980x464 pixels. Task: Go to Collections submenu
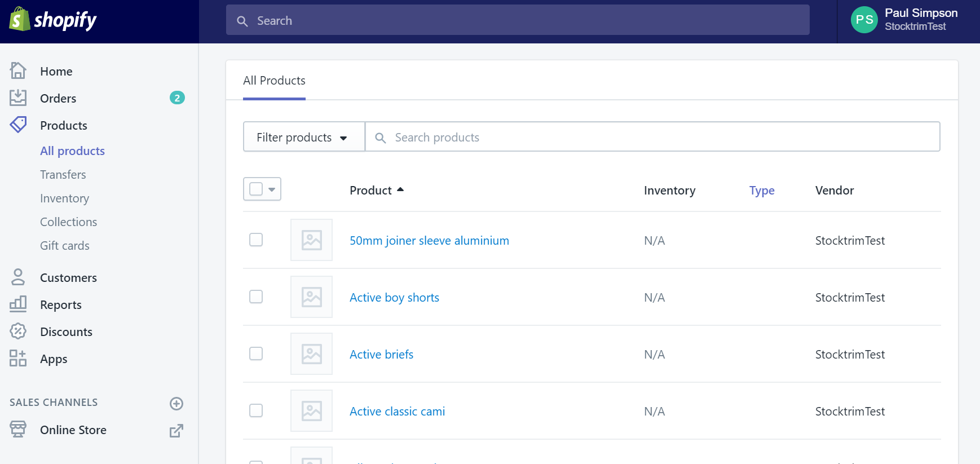click(68, 222)
